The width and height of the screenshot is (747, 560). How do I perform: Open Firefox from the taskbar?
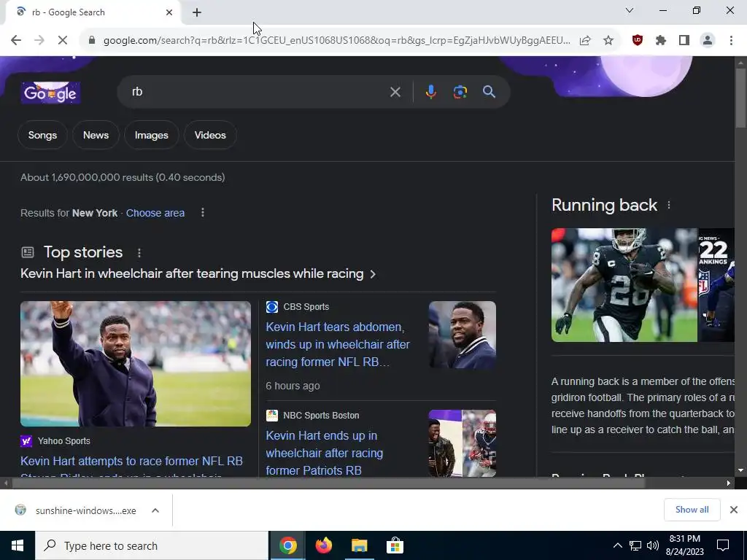[x=323, y=545]
